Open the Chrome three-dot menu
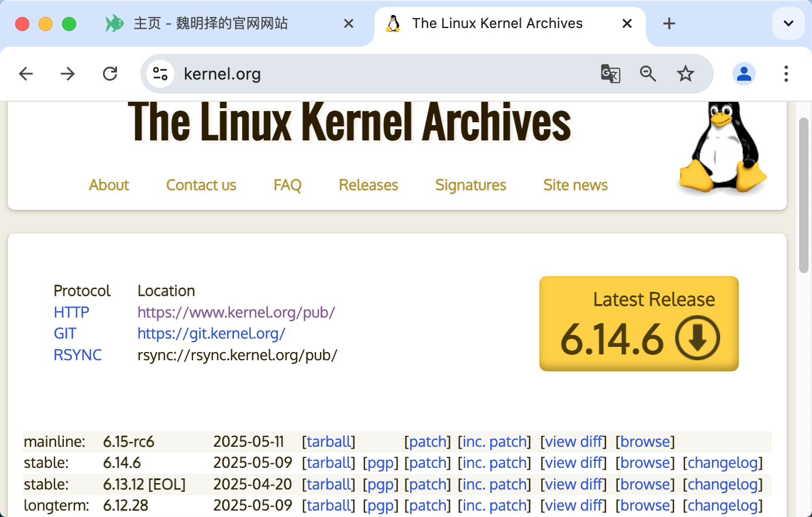Viewport: 812px width, 517px height. pyautogui.click(x=786, y=74)
